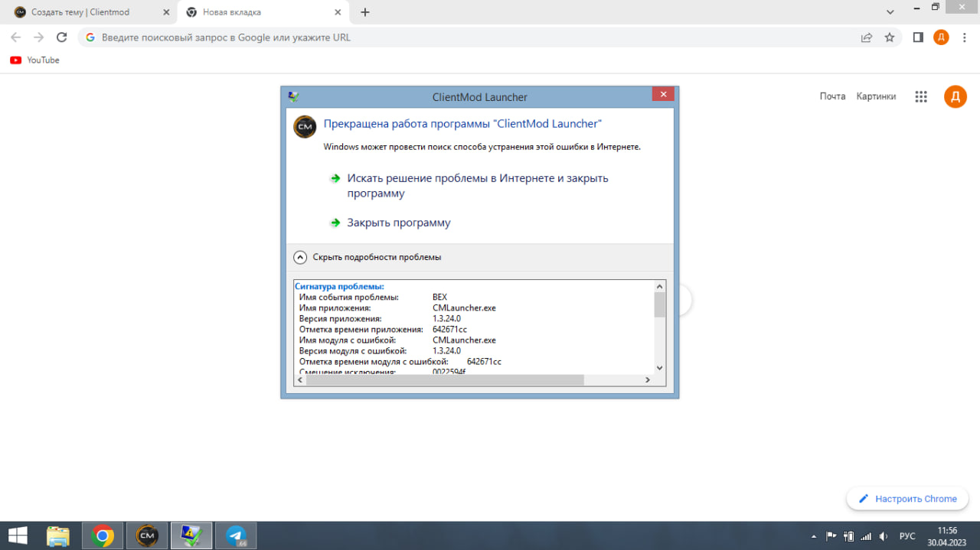Viewport: 980px width, 550px height.
Task: Click the Почта link
Action: (x=832, y=96)
